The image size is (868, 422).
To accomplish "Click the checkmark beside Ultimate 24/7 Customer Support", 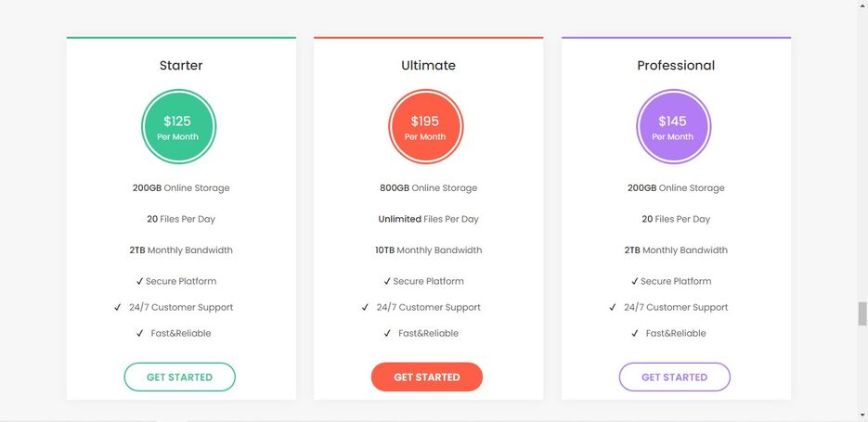I will [x=365, y=307].
